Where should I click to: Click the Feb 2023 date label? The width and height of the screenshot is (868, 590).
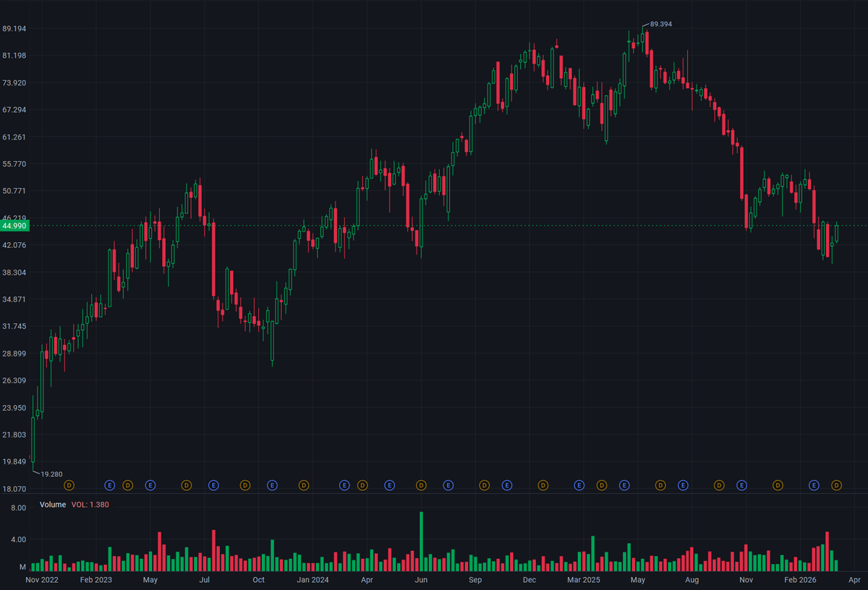(95, 580)
